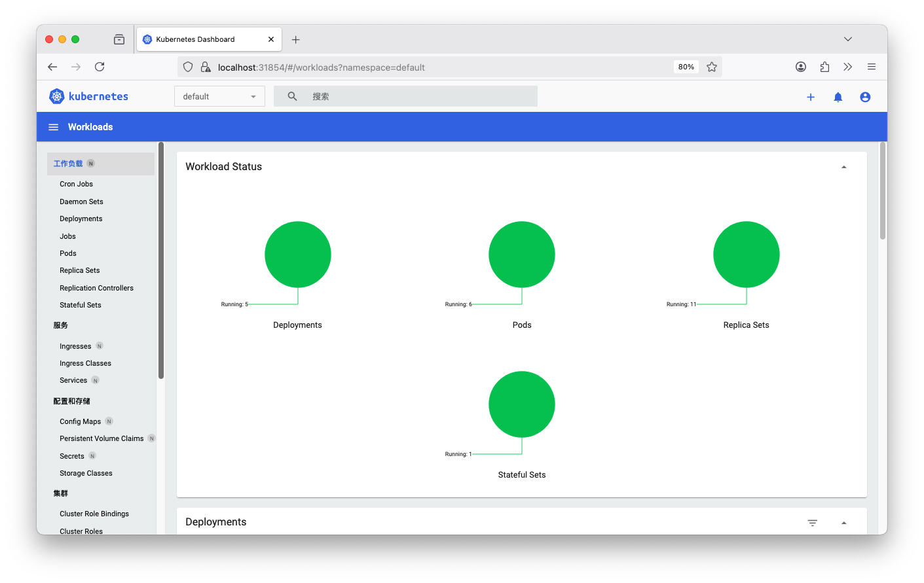924x583 pixels.
Task: Click the N badge beside Services
Action: coord(96,380)
